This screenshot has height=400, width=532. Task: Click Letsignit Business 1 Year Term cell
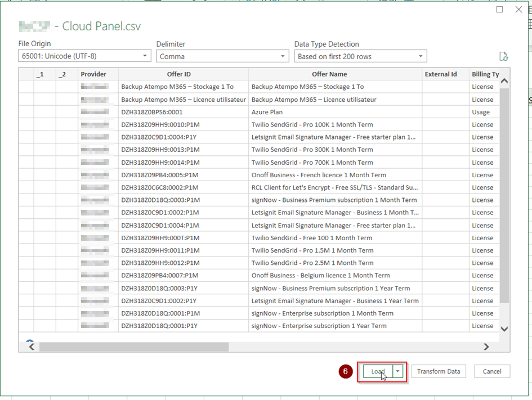(335, 301)
